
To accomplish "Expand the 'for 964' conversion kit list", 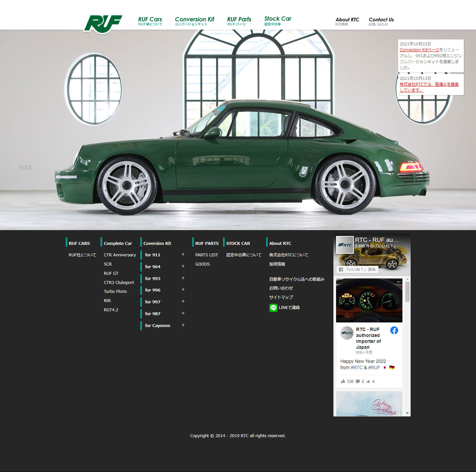I will (183, 266).
